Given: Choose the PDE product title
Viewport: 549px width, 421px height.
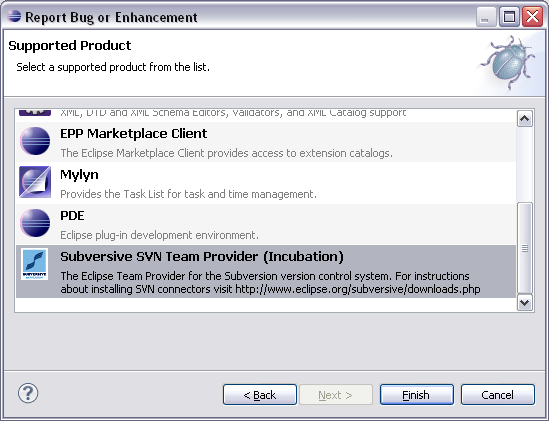Looking at the screenshot, I should click(x=72, y=215).
